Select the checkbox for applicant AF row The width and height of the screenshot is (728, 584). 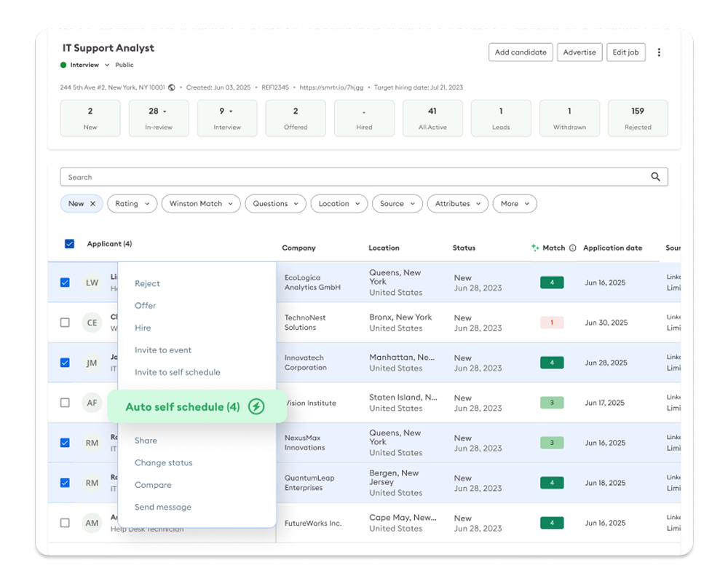65,403
